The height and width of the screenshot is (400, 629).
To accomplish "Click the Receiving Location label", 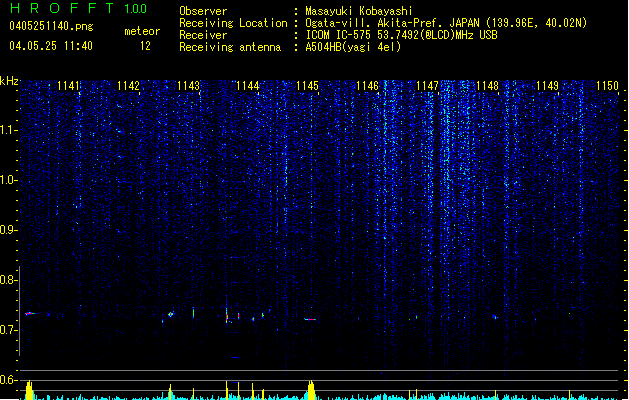I will pos(233,23).
